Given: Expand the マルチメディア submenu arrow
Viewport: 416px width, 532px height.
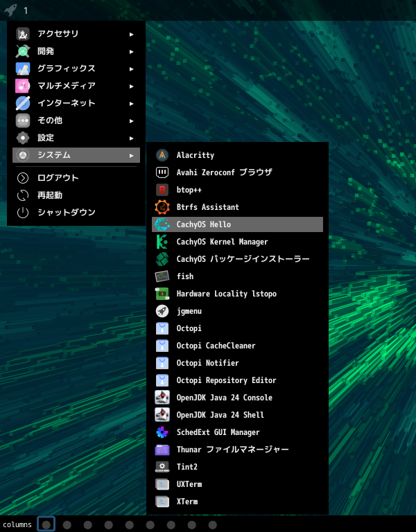Looking at the screenshot, I should (132, 86).
